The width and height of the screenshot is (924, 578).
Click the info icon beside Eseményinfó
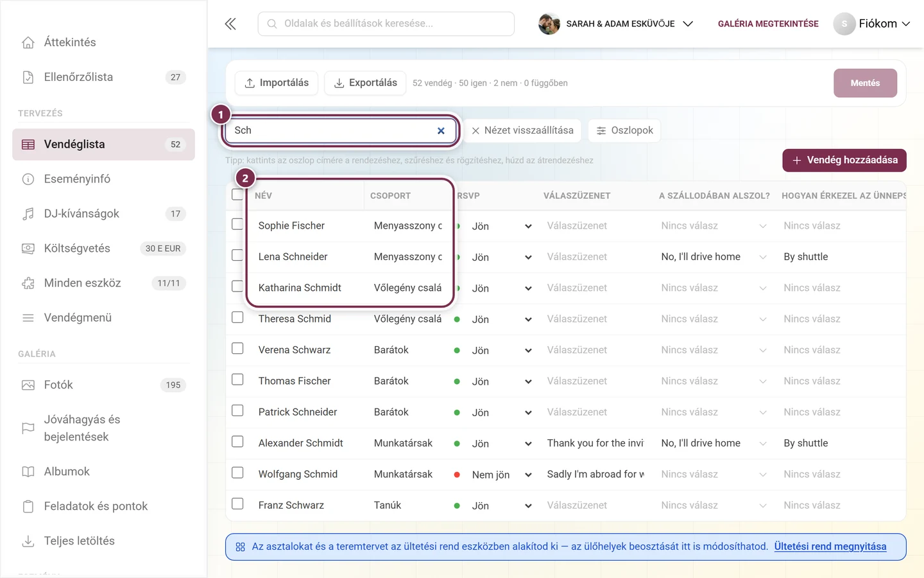point(28,179)
